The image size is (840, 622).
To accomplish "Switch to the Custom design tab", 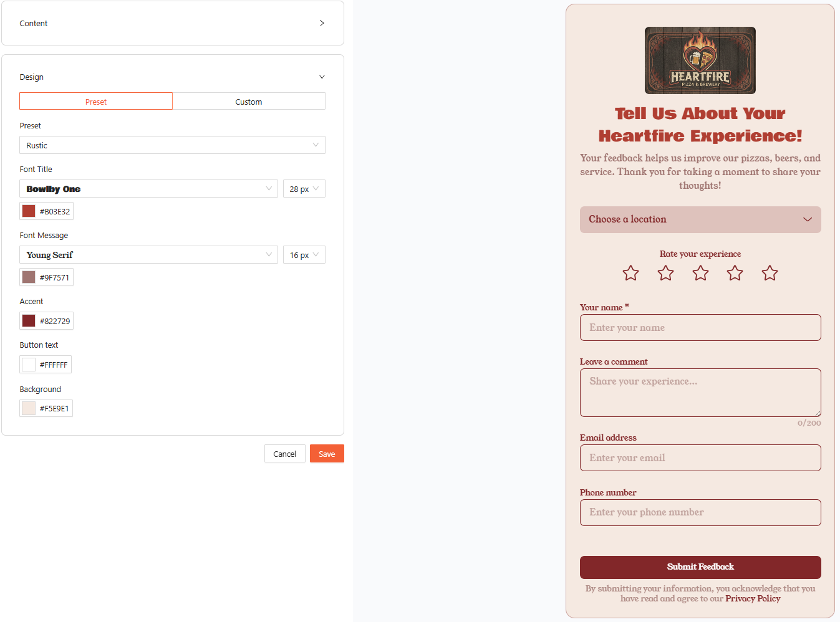I will point(249,102).
